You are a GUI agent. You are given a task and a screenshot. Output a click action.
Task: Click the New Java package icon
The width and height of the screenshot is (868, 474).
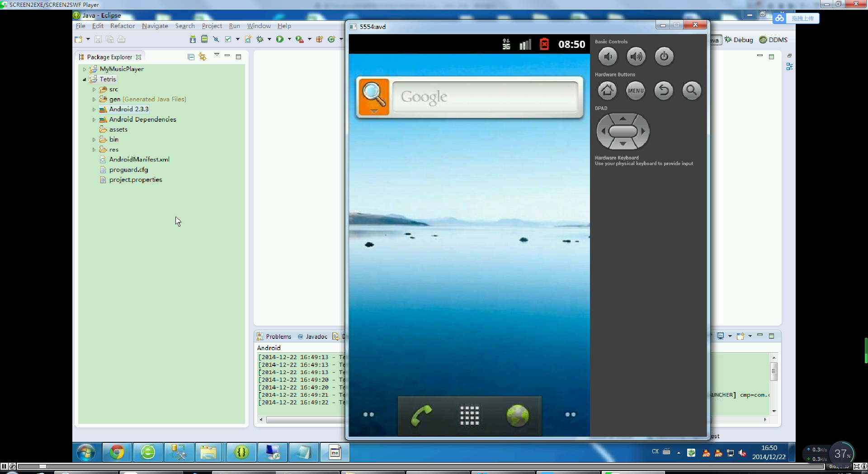(320, 39)
